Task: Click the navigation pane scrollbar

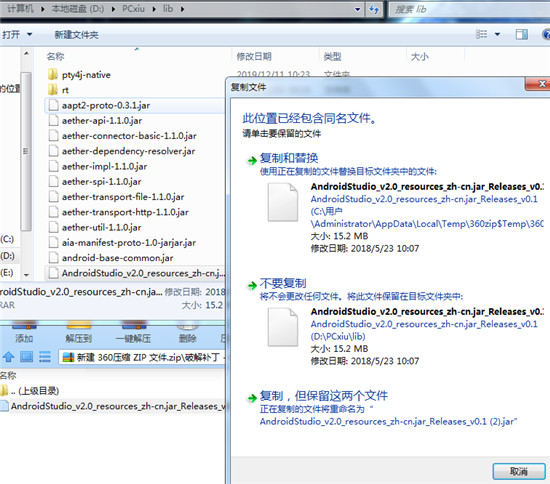Action: click(x=26, y=151)
